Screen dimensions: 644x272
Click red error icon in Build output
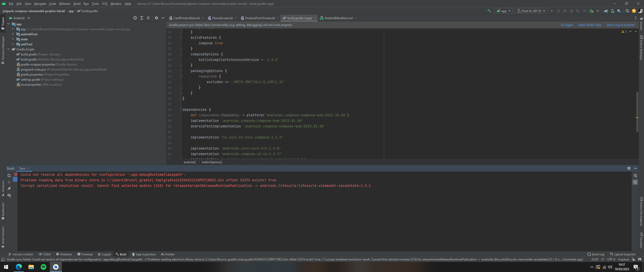point(16,174)
